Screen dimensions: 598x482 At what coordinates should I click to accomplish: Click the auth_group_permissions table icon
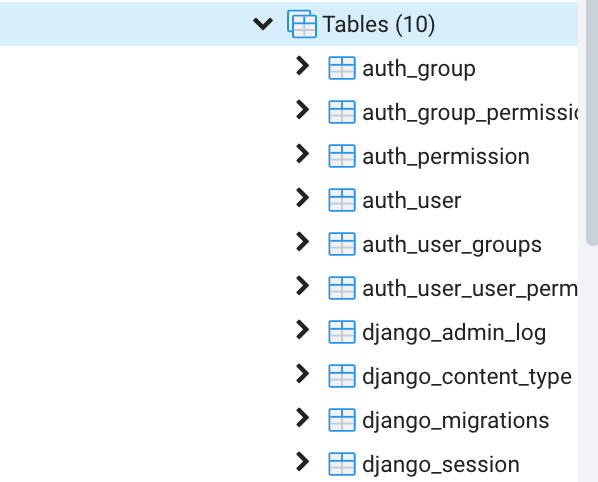[342, 112]
